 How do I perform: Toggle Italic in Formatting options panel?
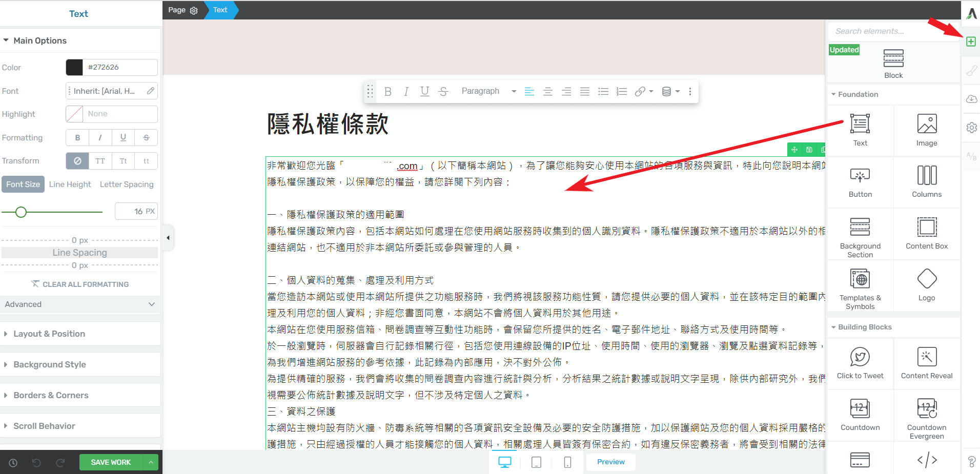pyautogui.click(x=100, y=137)
